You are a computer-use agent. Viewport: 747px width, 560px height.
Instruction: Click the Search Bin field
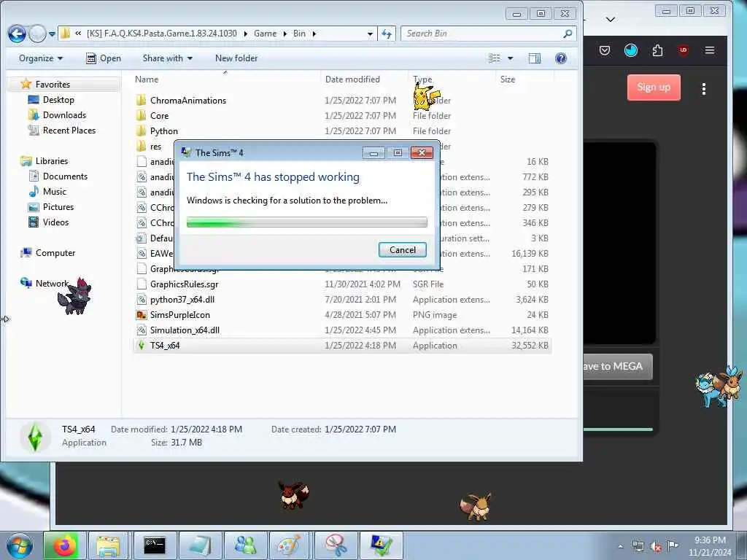(488, 34)
